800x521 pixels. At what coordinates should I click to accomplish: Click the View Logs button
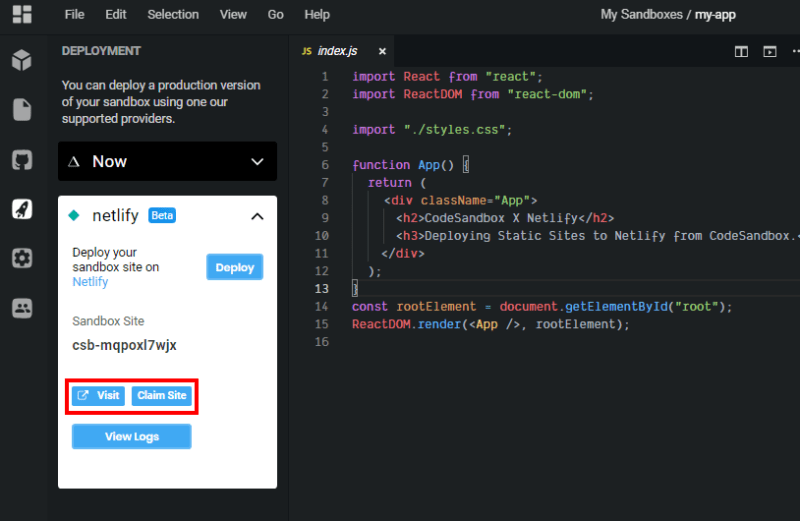tap(132, 437)
